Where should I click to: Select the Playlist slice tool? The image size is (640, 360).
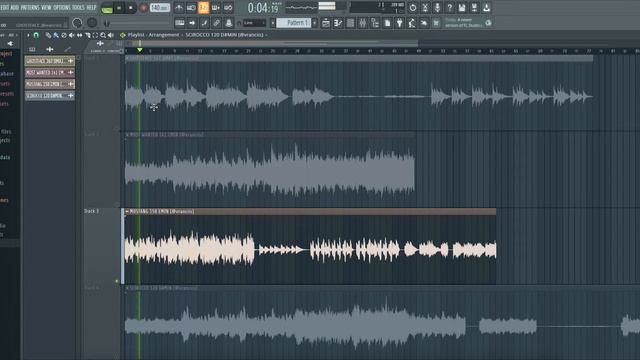tap(87, 36)
